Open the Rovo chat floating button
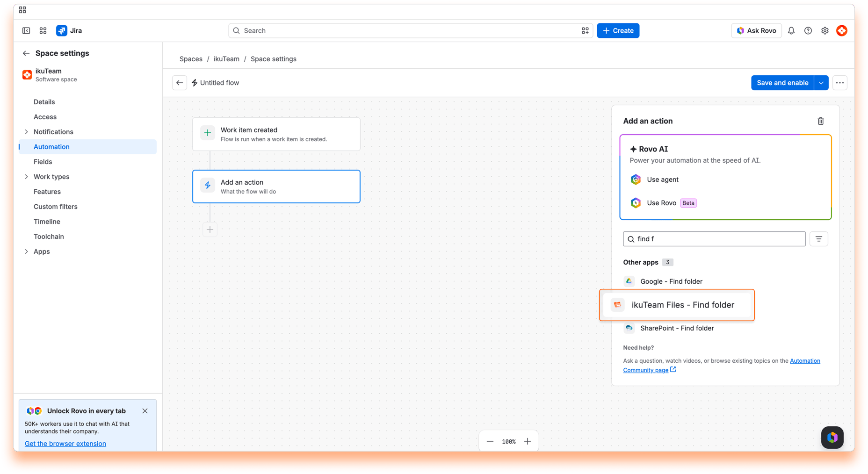The height and width of the screenshot is (474, 868). coord(832,438)
